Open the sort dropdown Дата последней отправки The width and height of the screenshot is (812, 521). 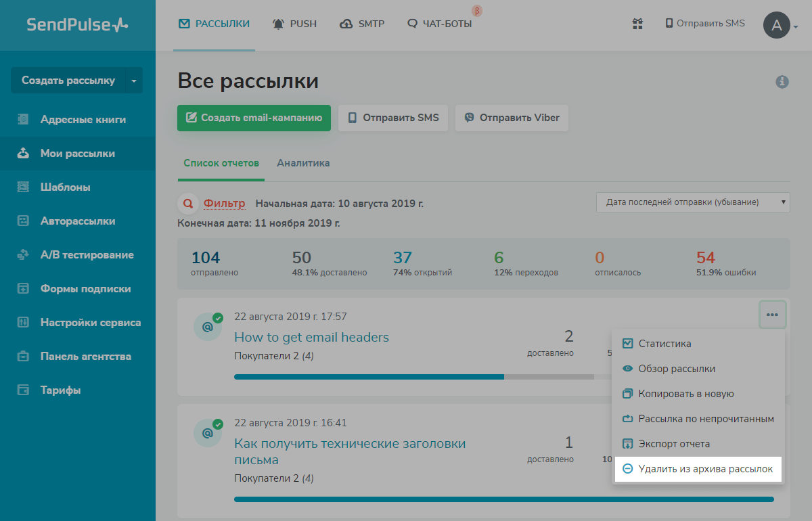click(693, 202)
